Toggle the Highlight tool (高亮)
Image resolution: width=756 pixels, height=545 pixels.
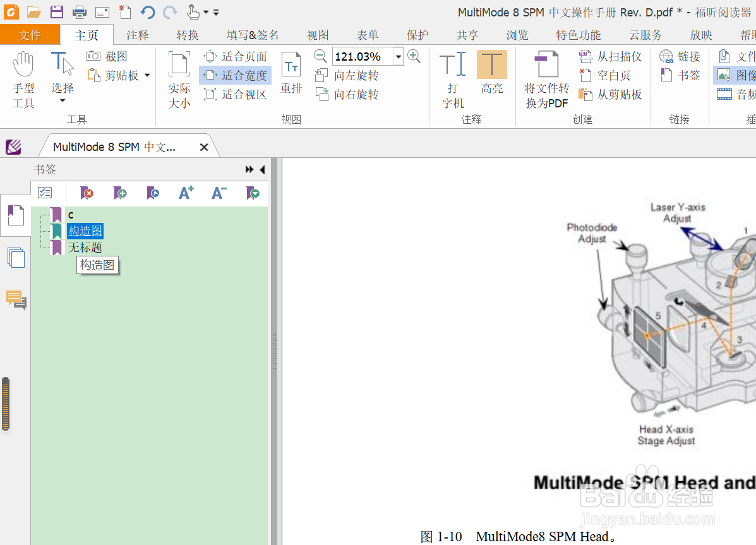coord(492,73)
